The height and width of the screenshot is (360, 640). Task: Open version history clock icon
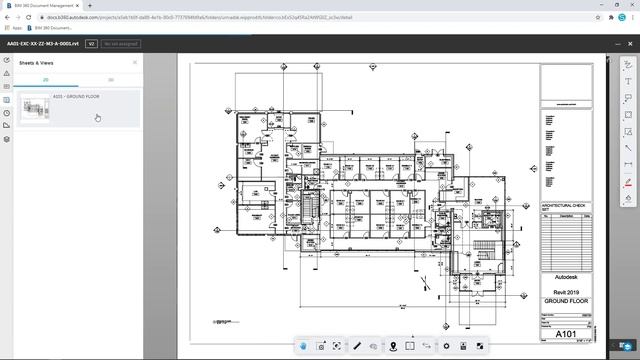7,113
